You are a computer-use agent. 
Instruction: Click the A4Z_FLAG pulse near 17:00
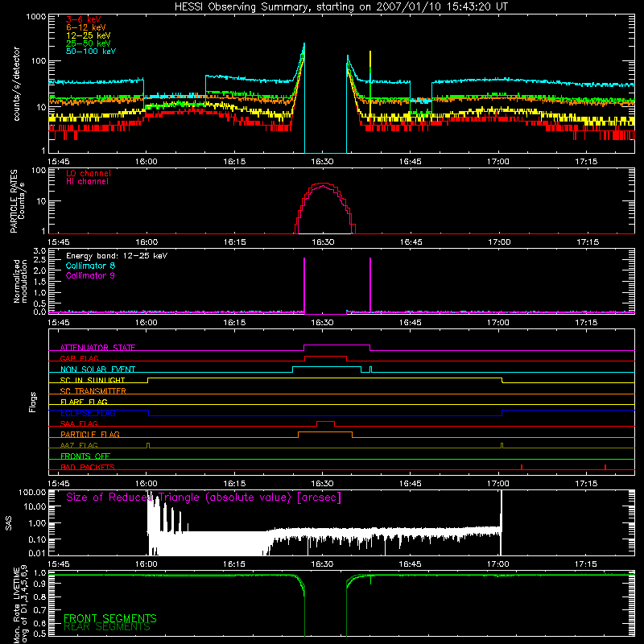[x=502, y=446]
